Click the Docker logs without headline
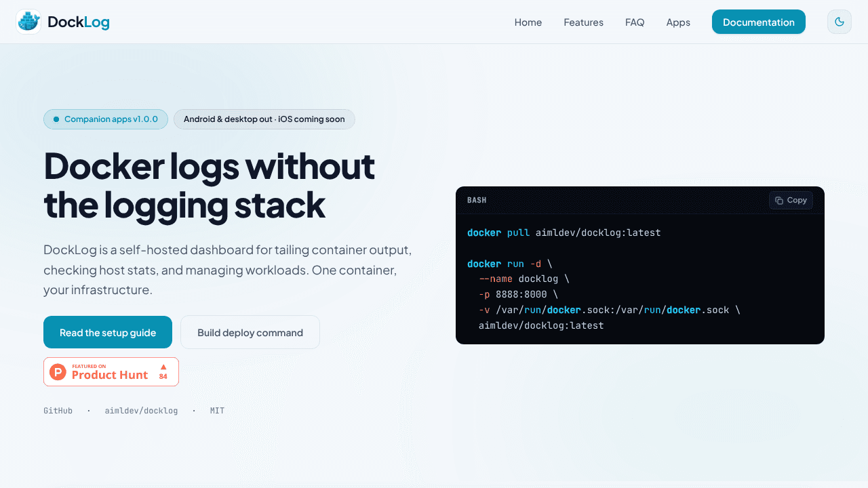The height and width of the screenshot is (488, 868). click(x=210, y=185)
